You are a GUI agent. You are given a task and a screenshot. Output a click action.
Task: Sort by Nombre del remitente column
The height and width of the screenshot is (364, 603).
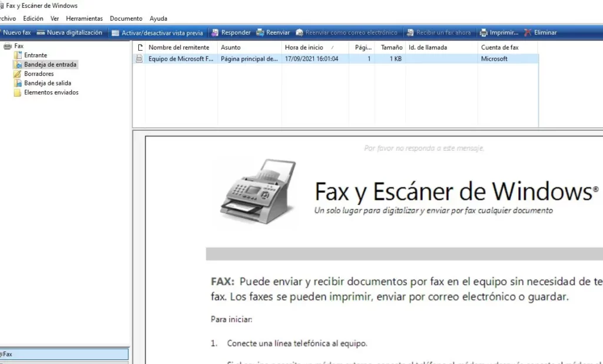tap(181, 47)
